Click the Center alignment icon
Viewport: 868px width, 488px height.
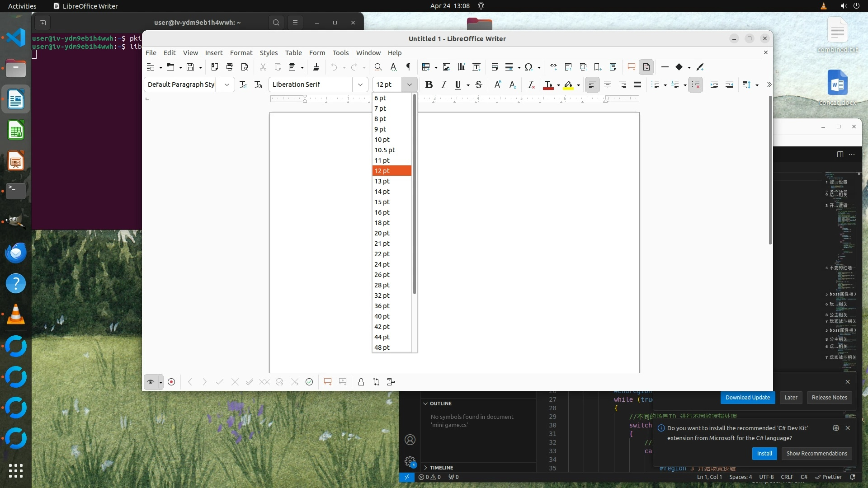(607, 84)
